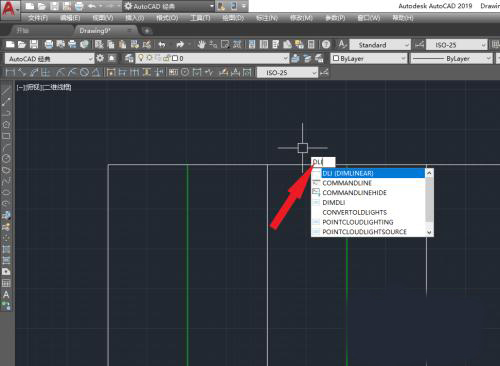The height and width of the screenshot is (366, 500).
Task: Open the 修改(M) menu
Action: point(301,18)
